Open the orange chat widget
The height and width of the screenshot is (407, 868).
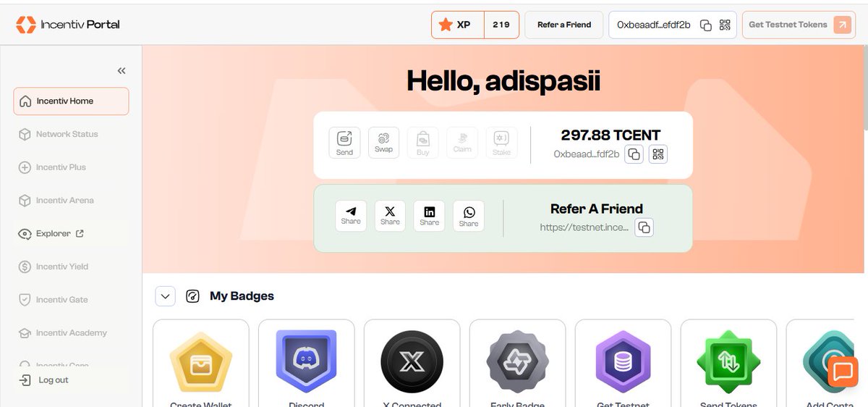tap(843, 372)
